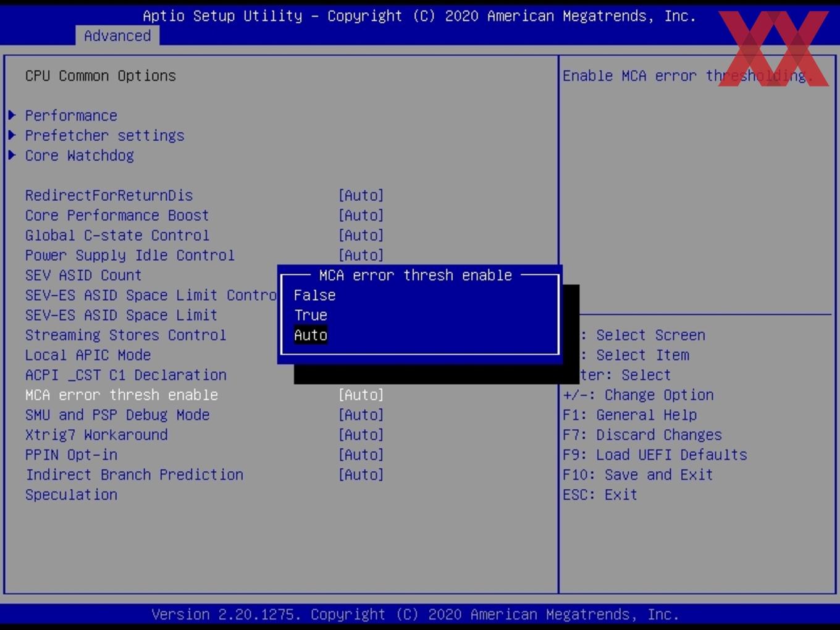Select Power Supply Idle Control setting
Image resolution: width=840 pixels, height=630 pixels.
130,255
